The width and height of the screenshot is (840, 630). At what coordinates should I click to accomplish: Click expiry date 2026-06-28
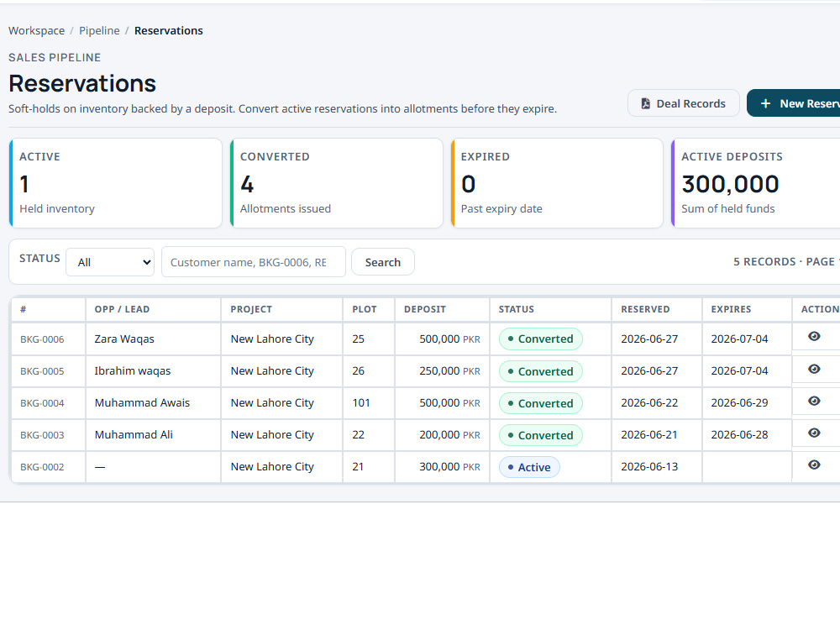click(739, 434)
